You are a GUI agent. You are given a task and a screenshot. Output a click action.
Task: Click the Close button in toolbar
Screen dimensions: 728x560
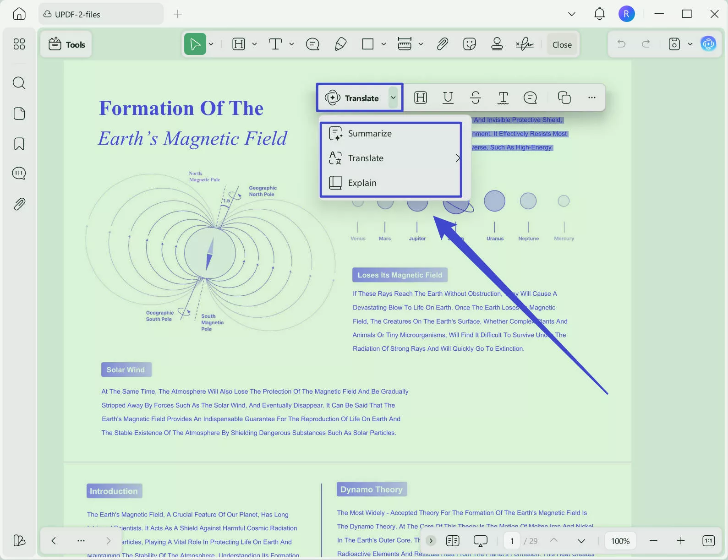[x=562, y=44]
